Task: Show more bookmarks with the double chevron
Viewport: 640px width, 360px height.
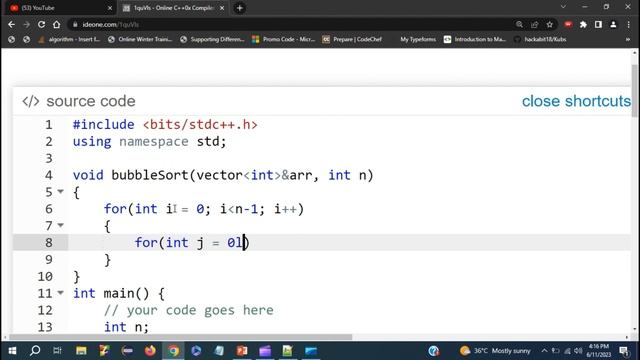Action: 628,40
